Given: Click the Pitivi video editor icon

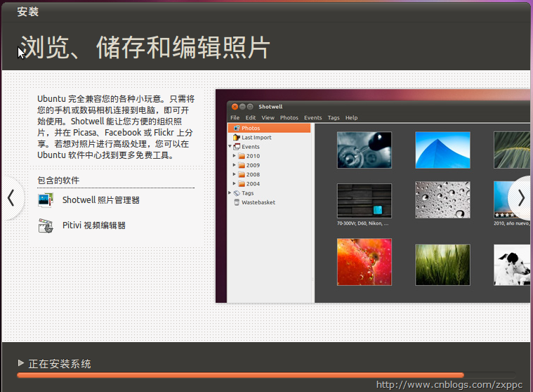Looking at the screenshot, I should coord(46,226).
